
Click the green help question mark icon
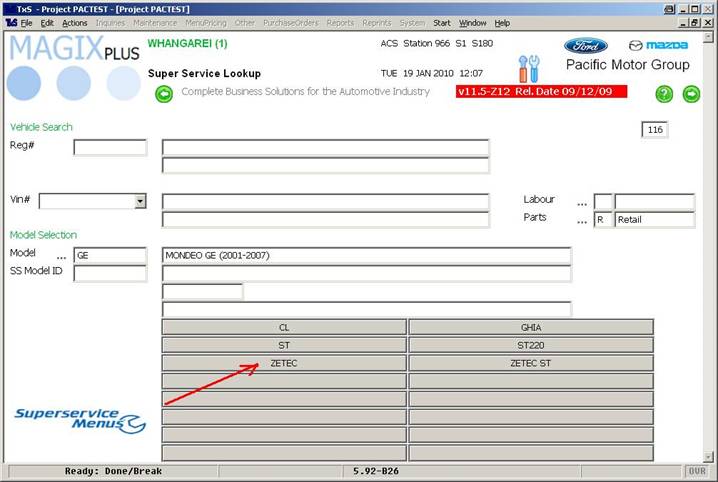pyautogui.click(x=664, y=94)
